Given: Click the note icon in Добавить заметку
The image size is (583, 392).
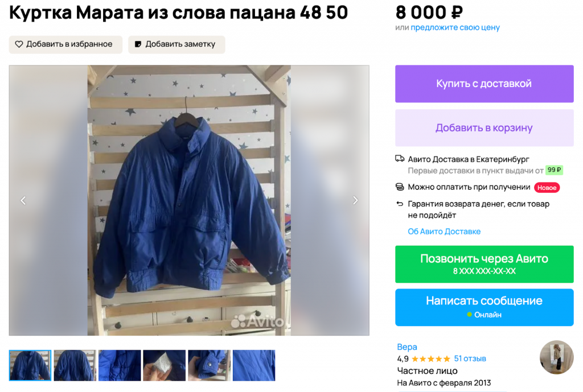Looking at the screenshot, I should click(x=138, y=44).
